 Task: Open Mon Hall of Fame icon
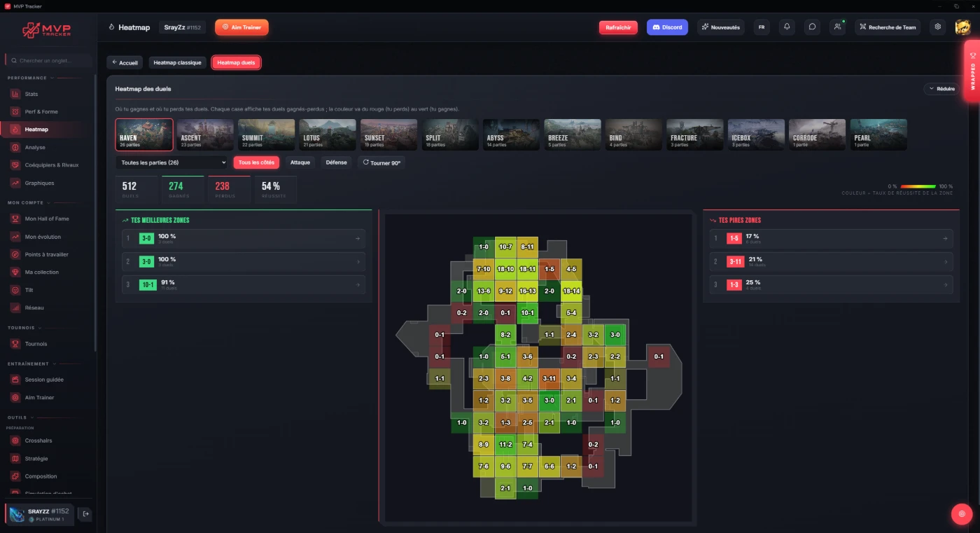[x=15, y=219]
